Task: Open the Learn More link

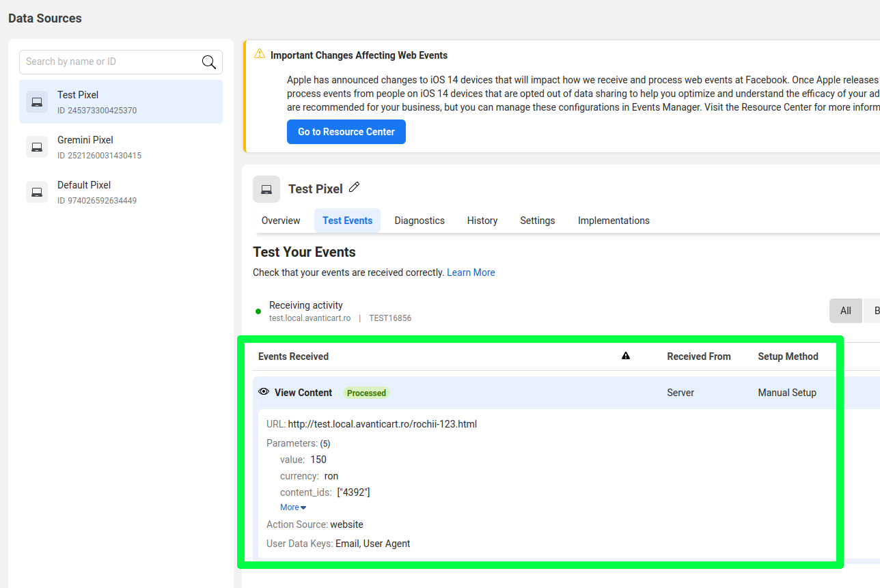Action: pyautogui.click(x=471, y=272)
